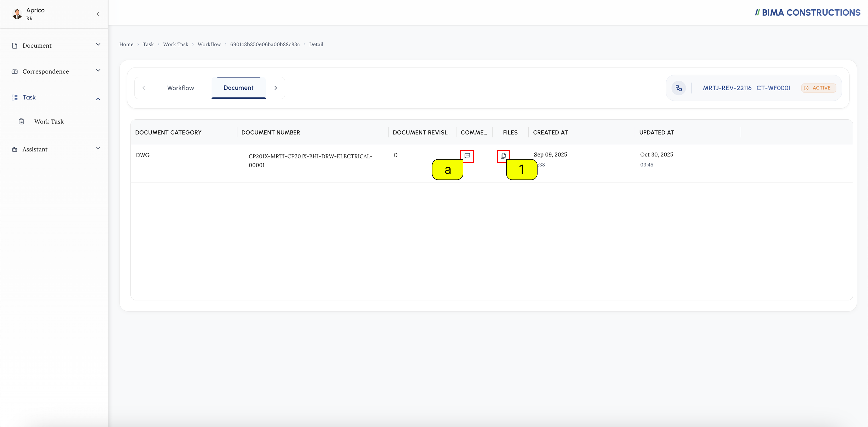Click the workflow link icon beside MRTJ-REV-22116
This screenshot has height=427, width=868.
tap(679, 88)
